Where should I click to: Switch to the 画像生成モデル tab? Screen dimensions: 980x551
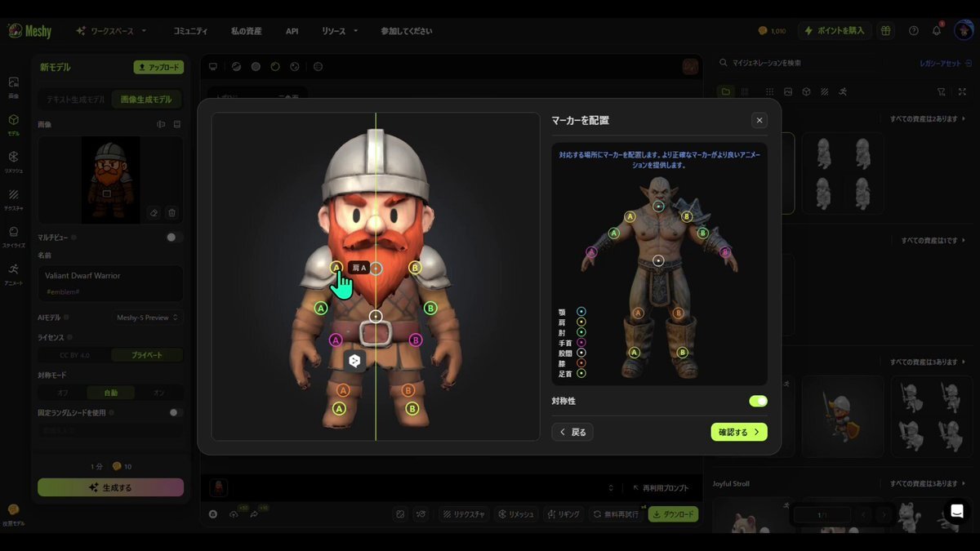pos(146,99)
